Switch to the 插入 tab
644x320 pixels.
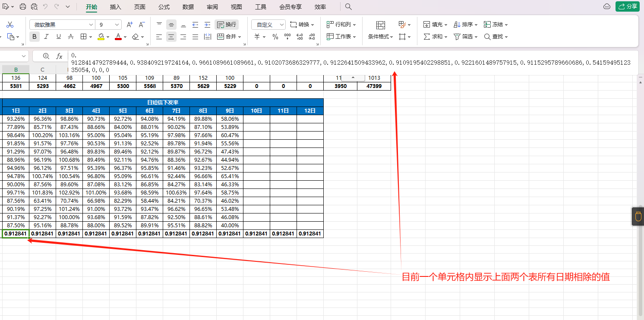tap(116, 7)
